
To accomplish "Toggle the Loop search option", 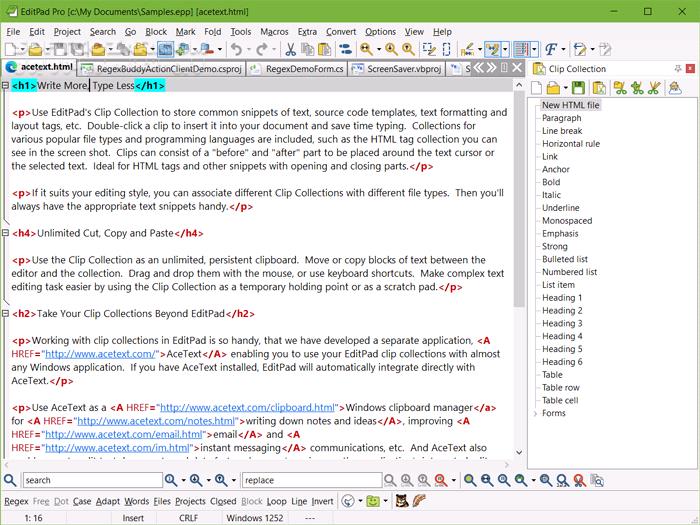I will (x=276, y=501).
